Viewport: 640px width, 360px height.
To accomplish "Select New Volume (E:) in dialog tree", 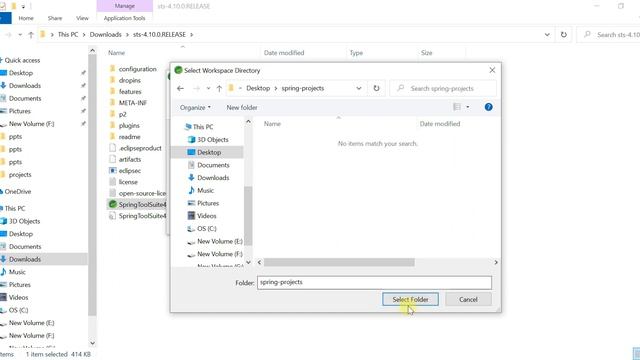I will click(215, 241).
